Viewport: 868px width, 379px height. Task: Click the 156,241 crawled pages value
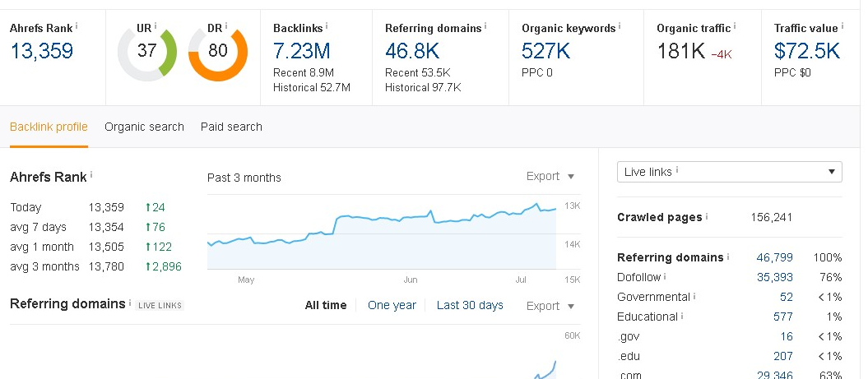click(x=771, y=217)
